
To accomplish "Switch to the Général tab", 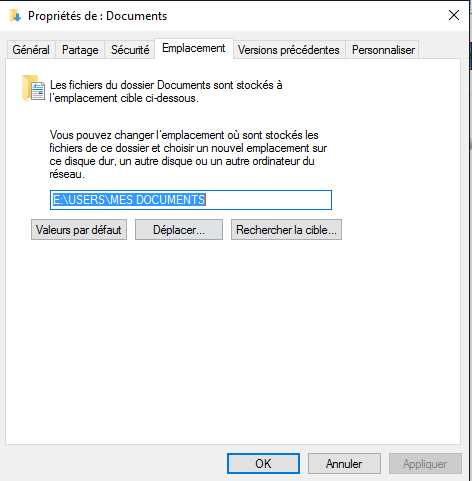I will click(x=31, y=50).
